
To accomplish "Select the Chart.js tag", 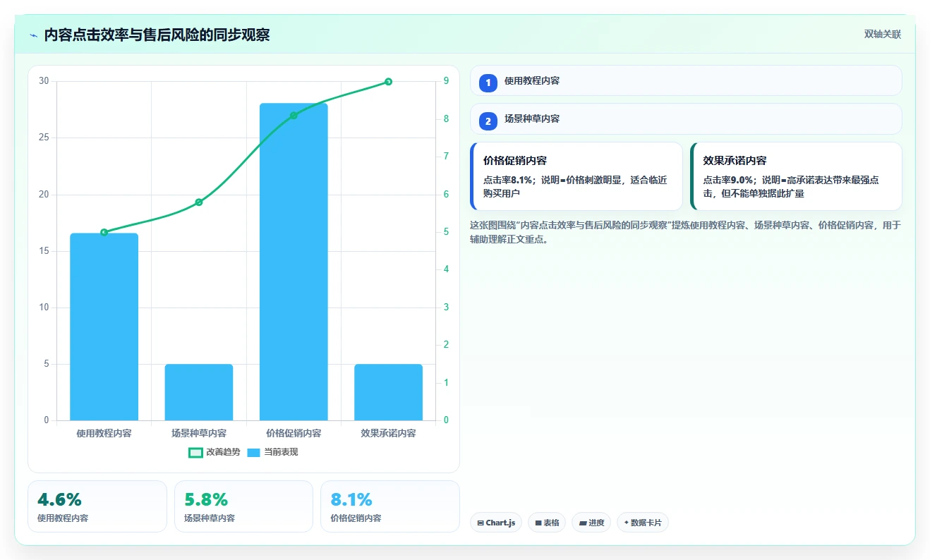I will click(x=496, y=523).
